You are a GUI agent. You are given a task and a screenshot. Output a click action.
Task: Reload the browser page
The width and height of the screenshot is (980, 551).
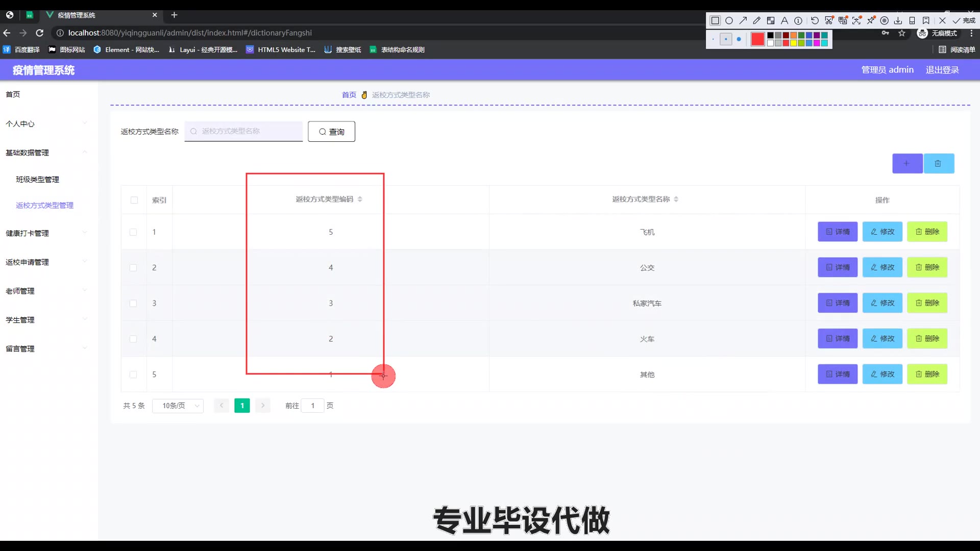(x=40, y=33)
